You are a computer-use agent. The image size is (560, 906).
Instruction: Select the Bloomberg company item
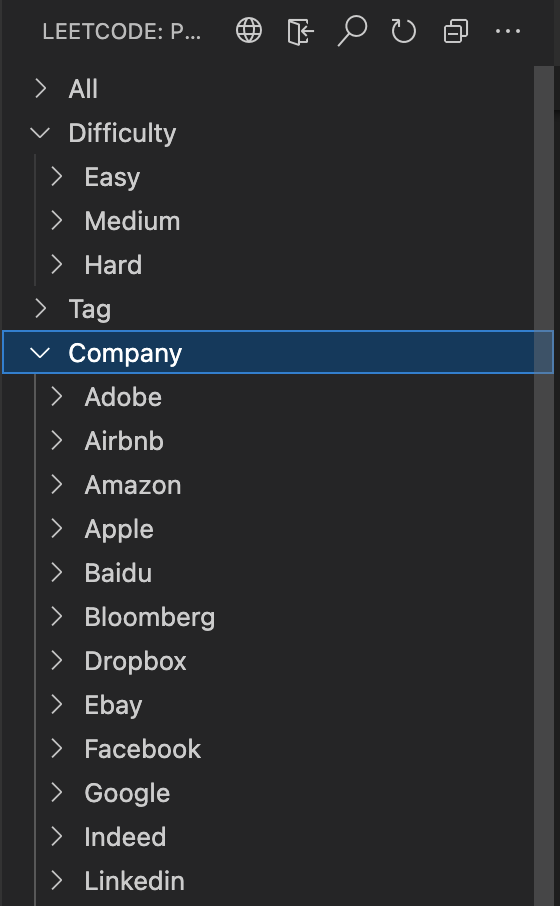(150, 617)
